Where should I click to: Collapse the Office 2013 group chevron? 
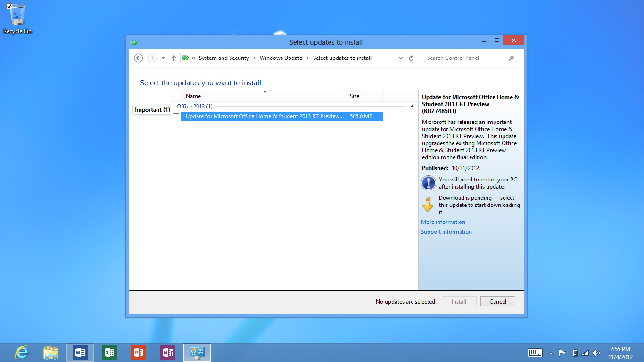[x=412, y=107]
